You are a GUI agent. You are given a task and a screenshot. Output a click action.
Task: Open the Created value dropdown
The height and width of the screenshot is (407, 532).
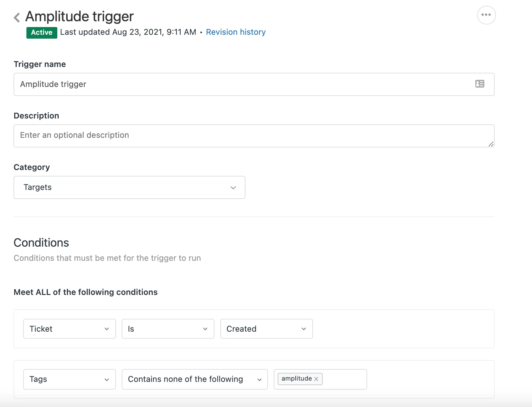[267, 329]
